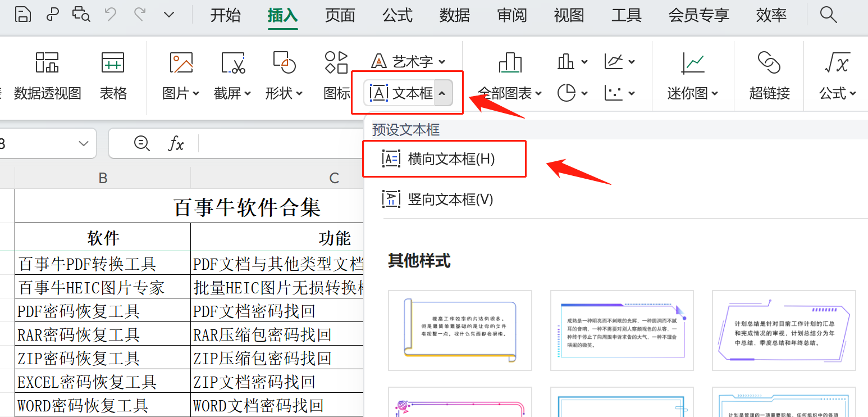This screenshot has width=868, height=417.
Task: Expand the 公式 equation dropdown arrow
Action: 853,93
